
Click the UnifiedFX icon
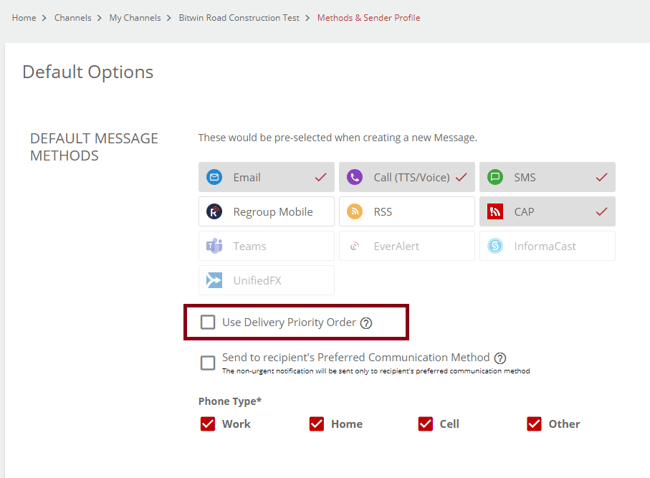[214, 281]
